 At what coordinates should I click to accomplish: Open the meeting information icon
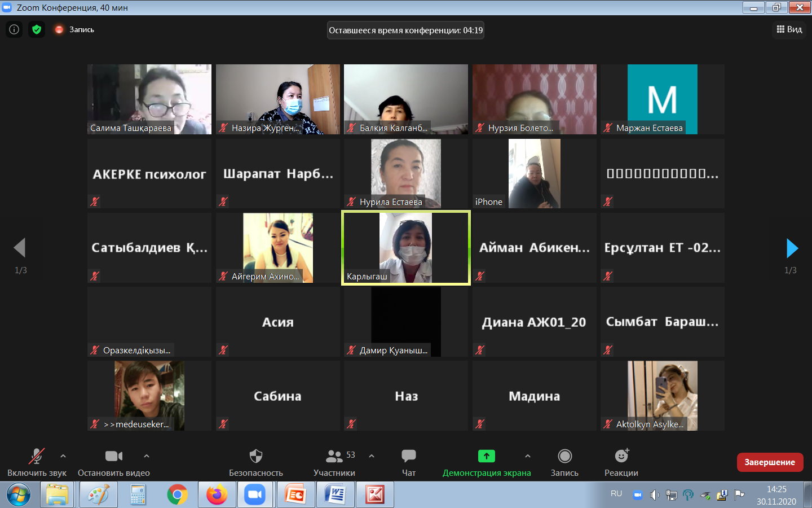click(14, 29)
